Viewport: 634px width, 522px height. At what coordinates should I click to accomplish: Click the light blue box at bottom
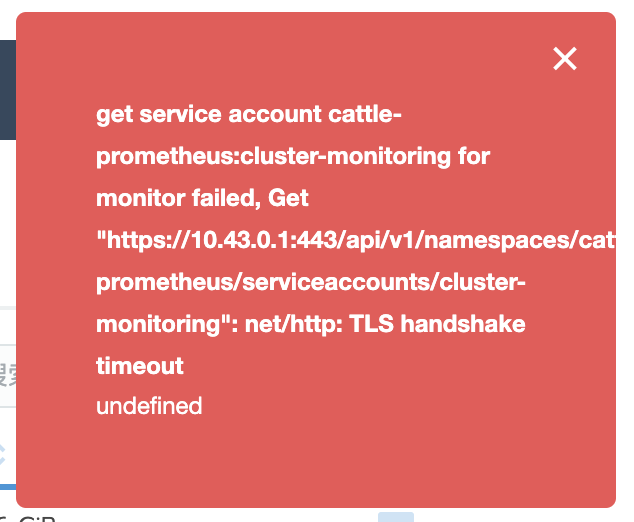coord(395,517)
